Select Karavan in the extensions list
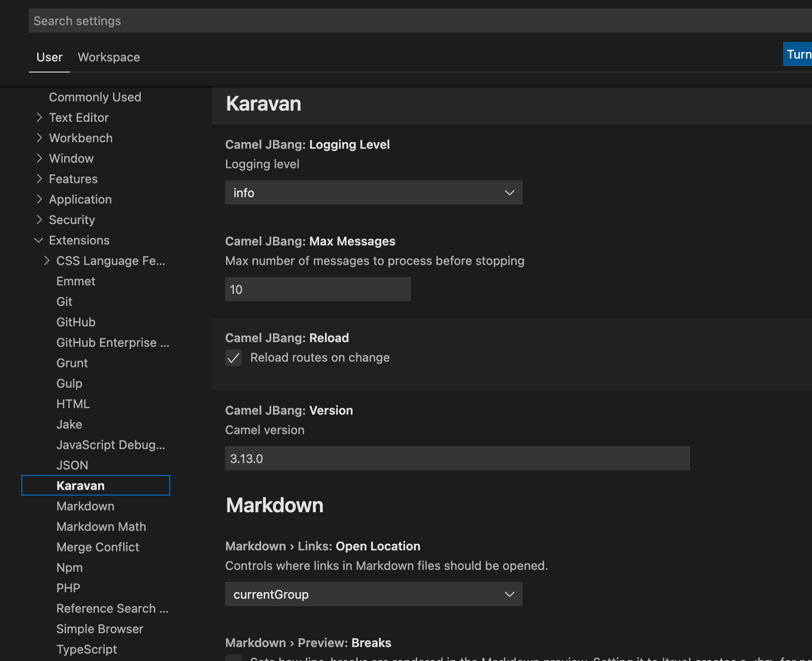This screenshot has width=812, height=661. coord(80,485)
